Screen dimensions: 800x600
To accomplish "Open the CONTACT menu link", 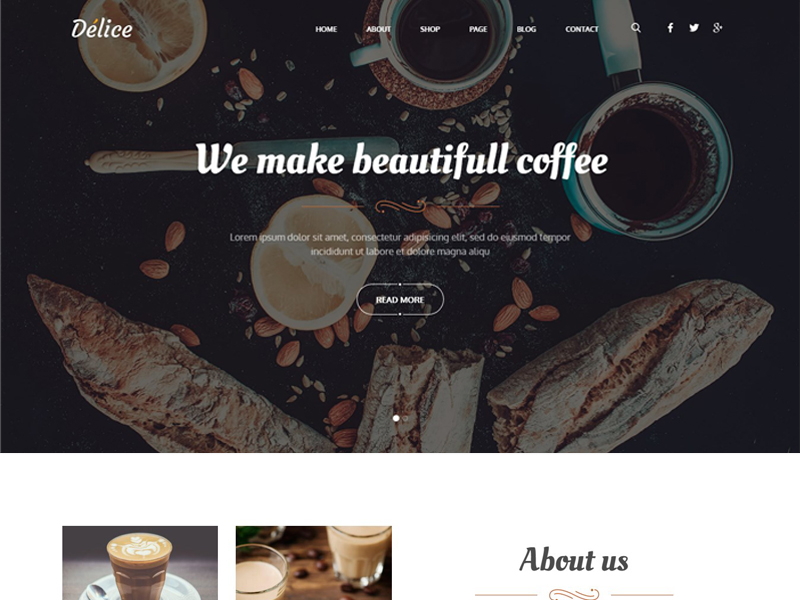I will (x=582, y=29).
